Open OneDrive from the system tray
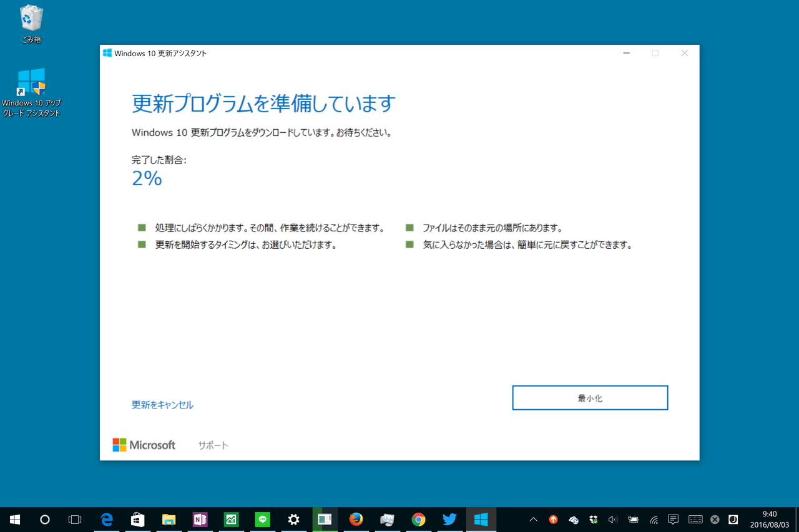The image size is (799, 532). point(573,519)
